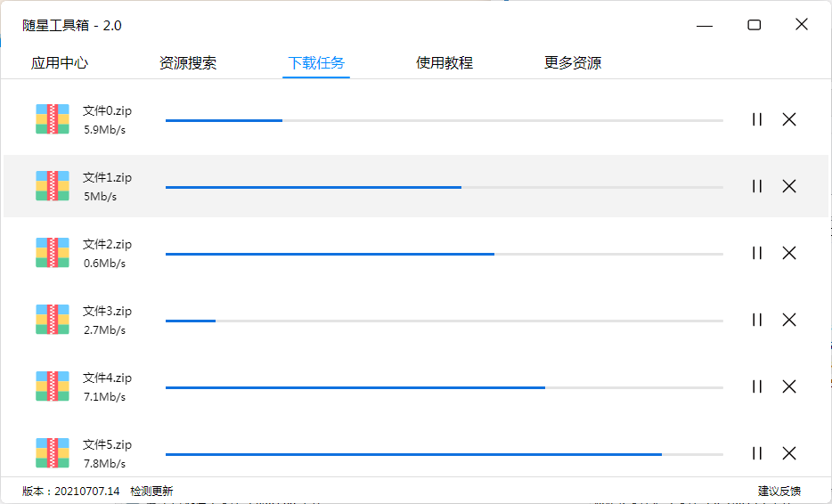The image size is (832, 504).
Task: Cancel the 文件5.zip download
Action: [x=789, y=453]
